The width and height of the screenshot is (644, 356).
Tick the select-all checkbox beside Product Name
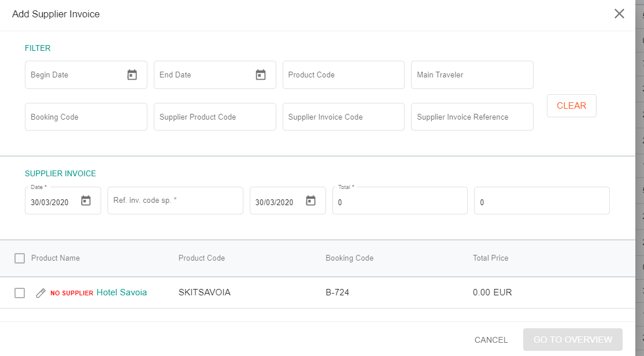[x=20, y=258]
